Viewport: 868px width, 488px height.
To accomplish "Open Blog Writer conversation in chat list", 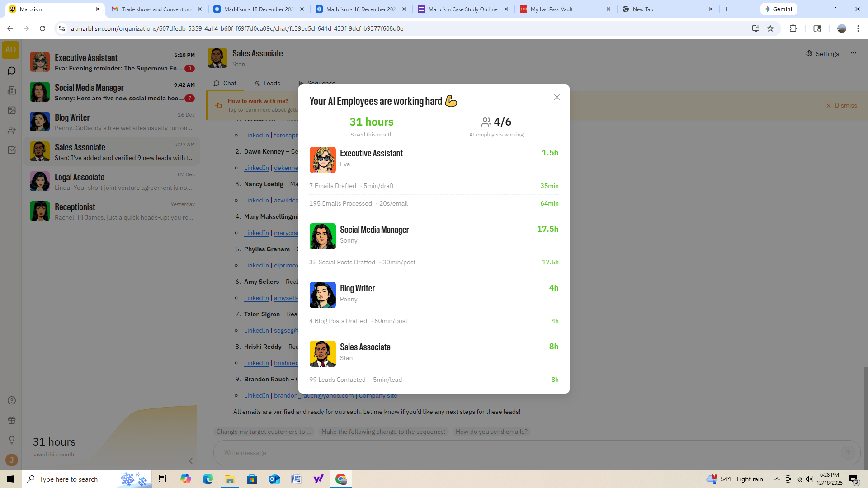I will tap(112, 122).
